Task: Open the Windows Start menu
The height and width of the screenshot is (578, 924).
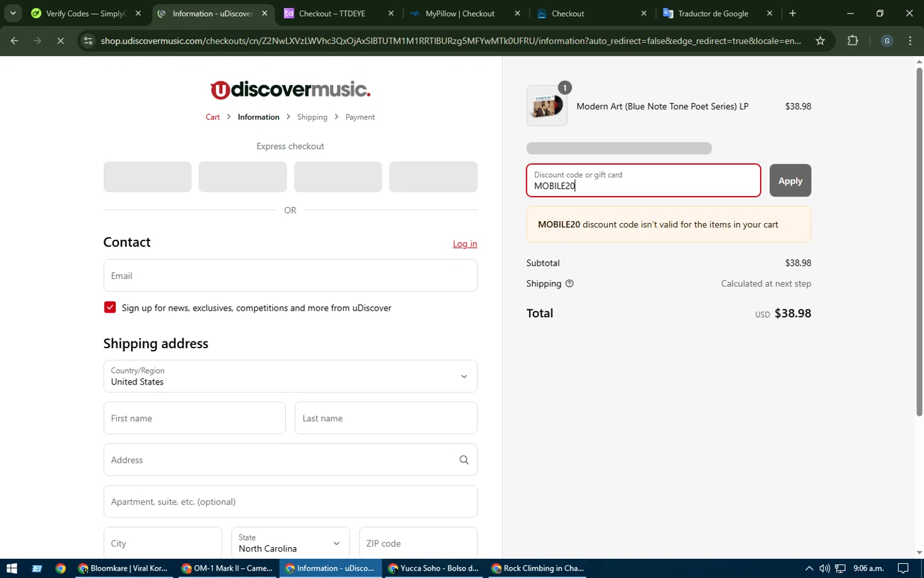Action: point(12,568)
